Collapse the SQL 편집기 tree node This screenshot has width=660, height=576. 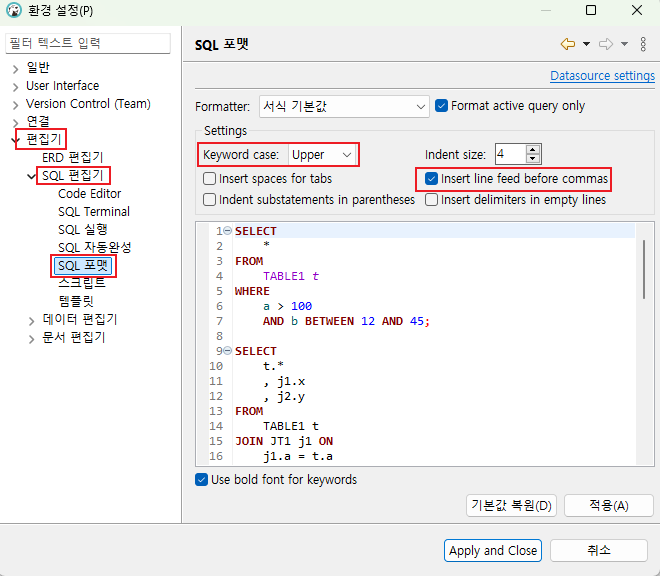[x=32, y=177]
